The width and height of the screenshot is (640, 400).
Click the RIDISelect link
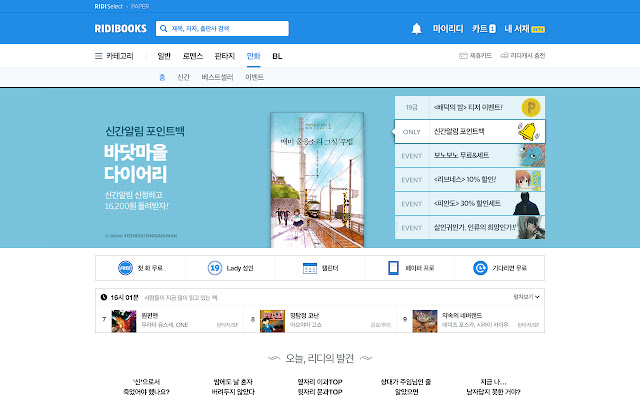(x=109, y=6)
